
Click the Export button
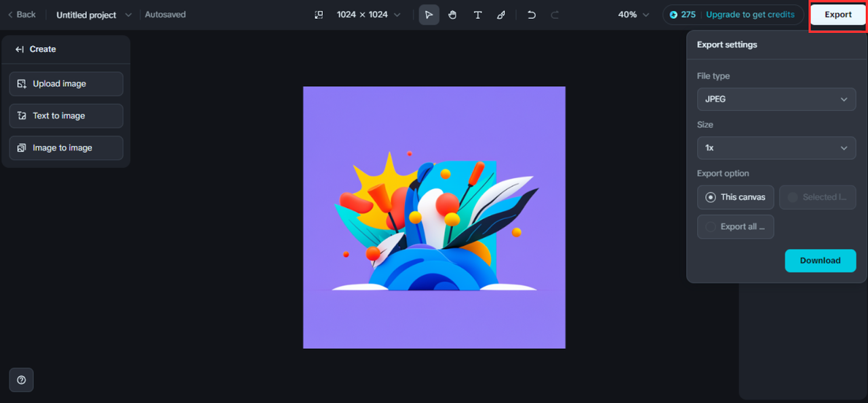coord(838,15)
